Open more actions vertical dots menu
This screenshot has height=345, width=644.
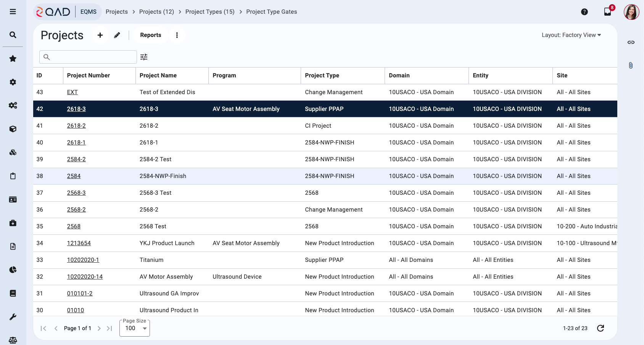(x=177, y=35)
